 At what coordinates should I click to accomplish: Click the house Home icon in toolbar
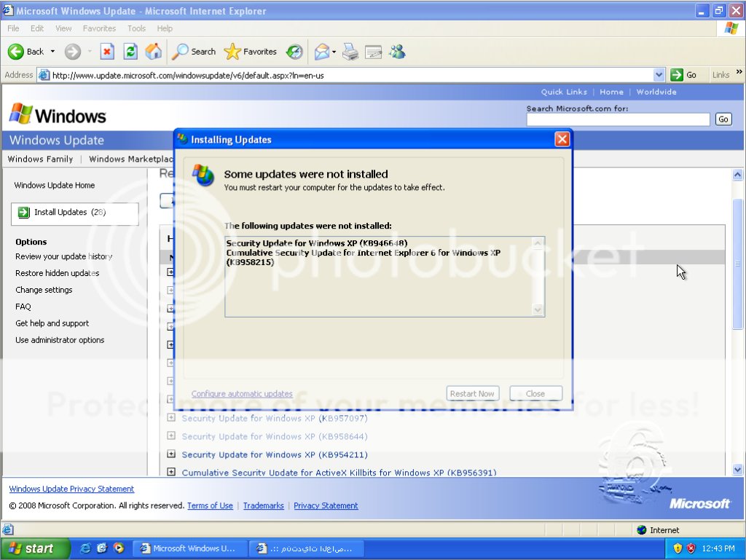(x=153, y=52)
